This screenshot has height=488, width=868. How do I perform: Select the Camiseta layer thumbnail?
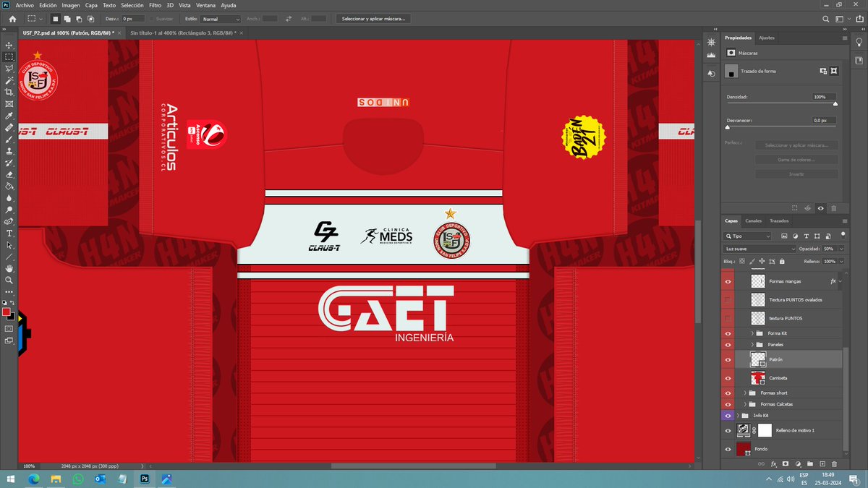pos(758,377)
